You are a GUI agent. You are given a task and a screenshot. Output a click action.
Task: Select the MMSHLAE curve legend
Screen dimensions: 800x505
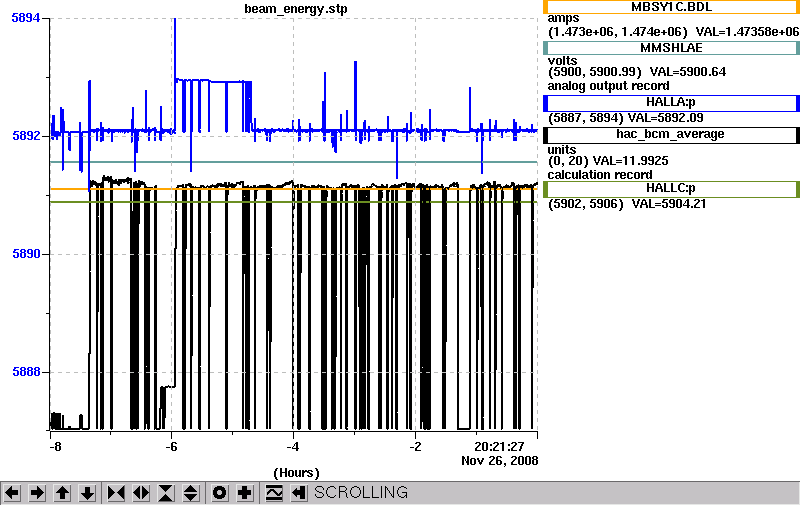(x=671, y=48)
